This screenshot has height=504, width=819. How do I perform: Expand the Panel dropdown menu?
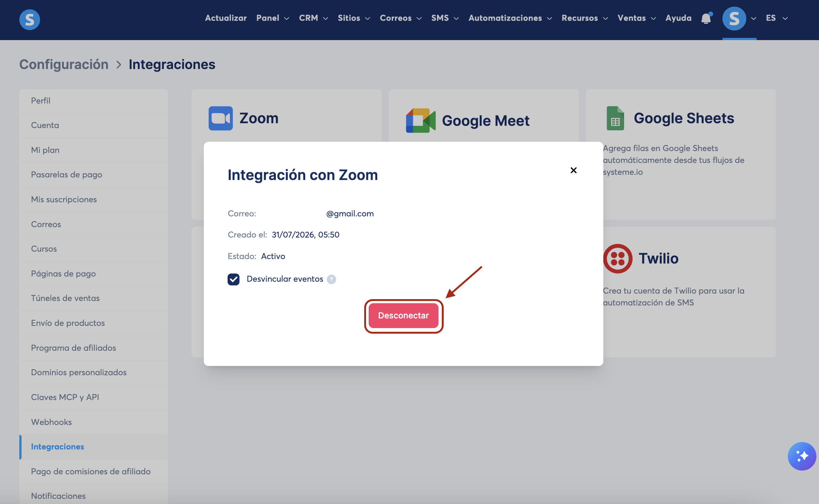pyautogui.click(x=273, y=18)
